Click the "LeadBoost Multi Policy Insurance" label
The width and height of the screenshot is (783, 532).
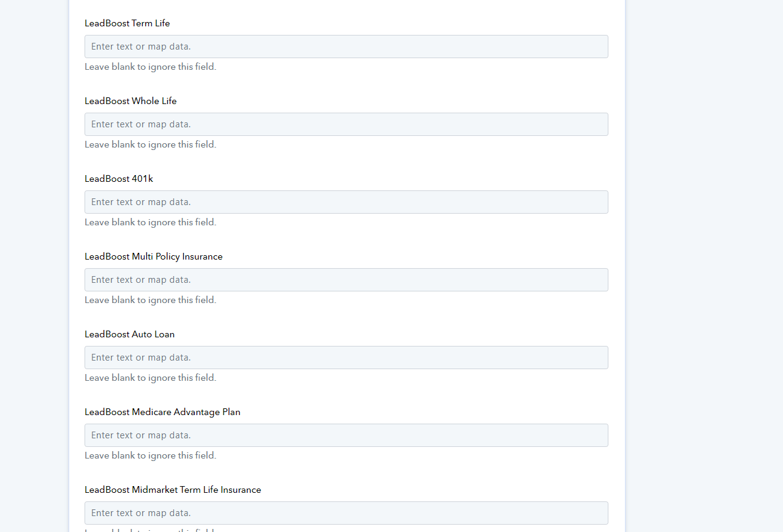click(x=154, y=257)
